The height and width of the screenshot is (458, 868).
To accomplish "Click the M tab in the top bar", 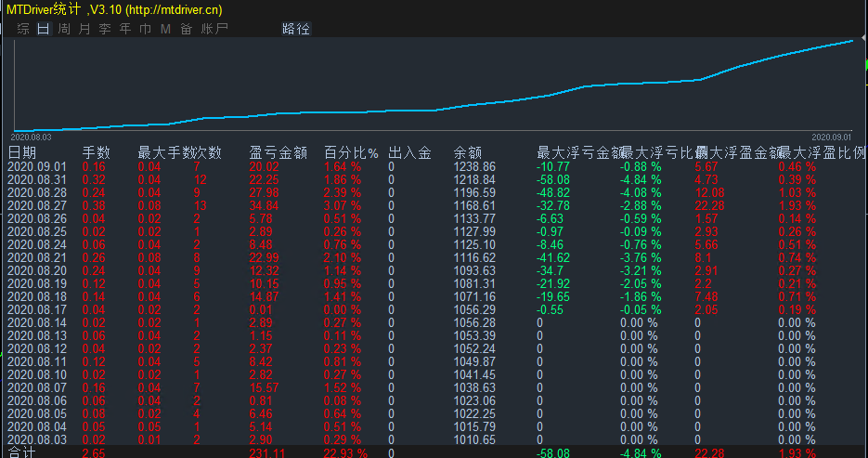I will point(165,29).
